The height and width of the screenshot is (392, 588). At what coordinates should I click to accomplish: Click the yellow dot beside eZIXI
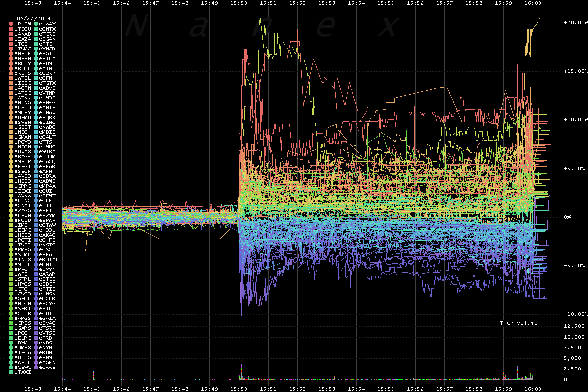pos(11,191)
